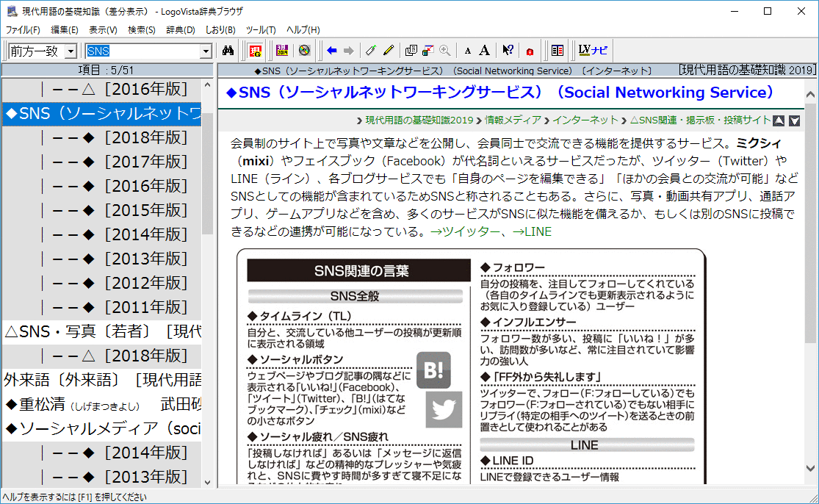819x504 pixels.
Task: Click the large letter A font-size icon
Action: [x=484, y=51]
